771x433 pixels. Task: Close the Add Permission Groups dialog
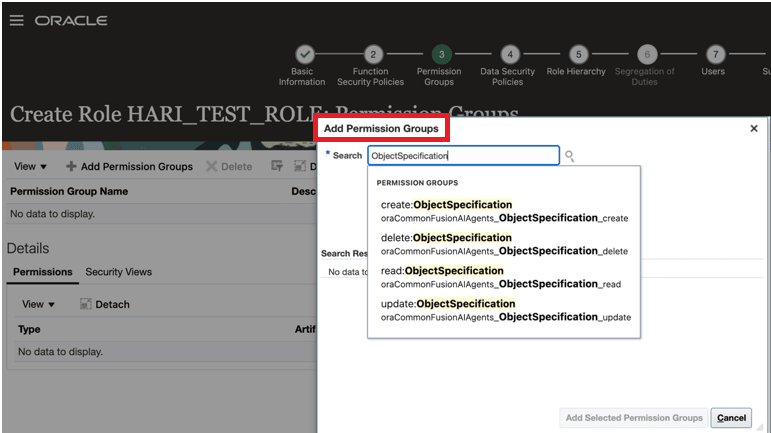tap(754, 128)
